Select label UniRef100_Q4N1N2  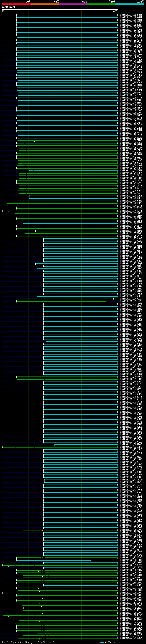tap(131, 228)
